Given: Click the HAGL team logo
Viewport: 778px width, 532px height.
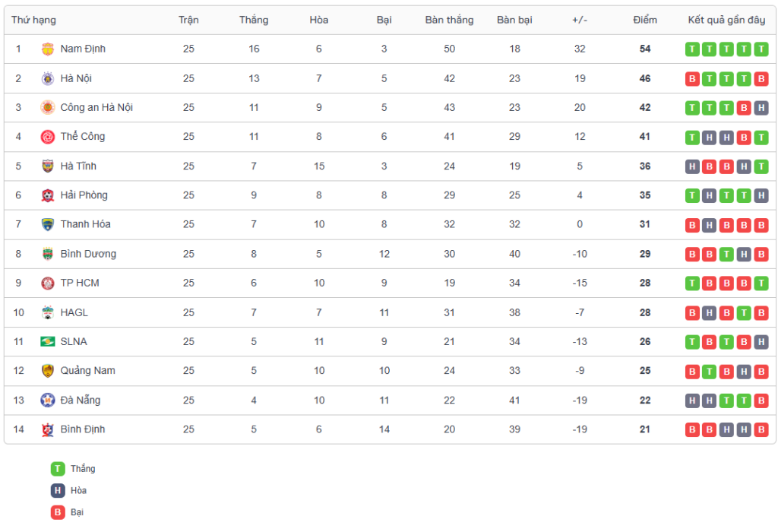Looking at the screenshot, I should click(48, 312).
